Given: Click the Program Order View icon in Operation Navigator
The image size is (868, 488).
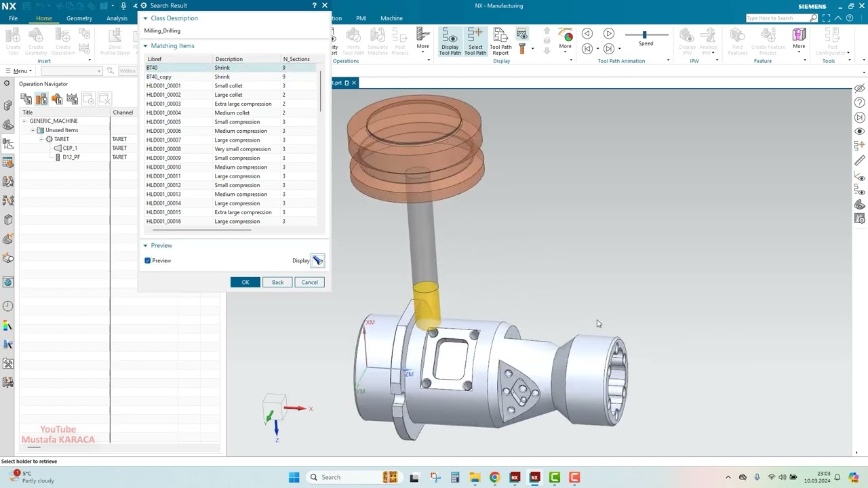Looking at the screenshot, I should point(26,100).
